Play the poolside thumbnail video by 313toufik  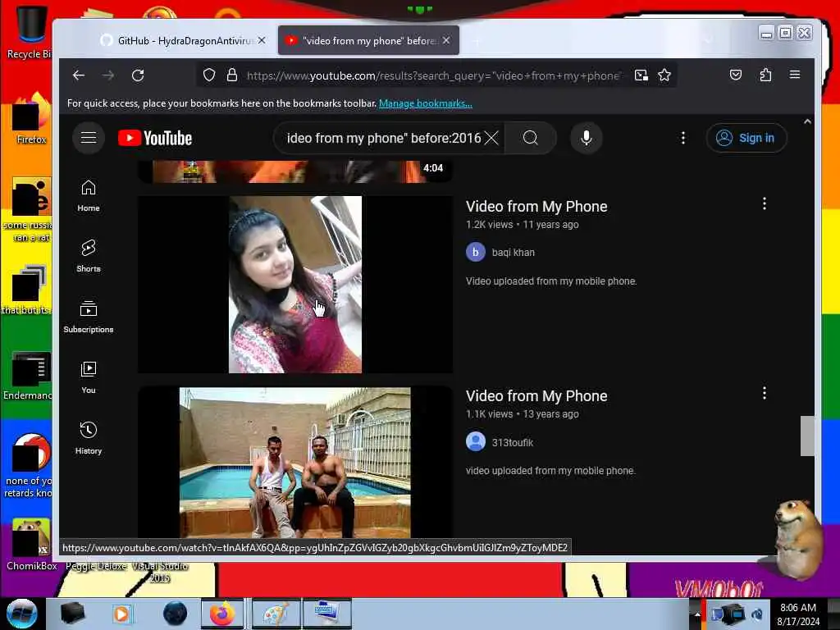click(x=295, y=463)
